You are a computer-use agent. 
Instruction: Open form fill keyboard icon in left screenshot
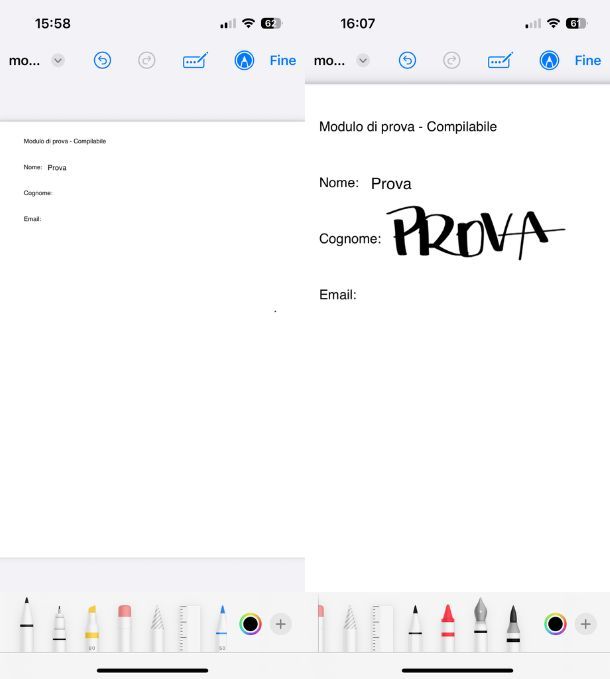pyautogui.click(x=195, y=60)
